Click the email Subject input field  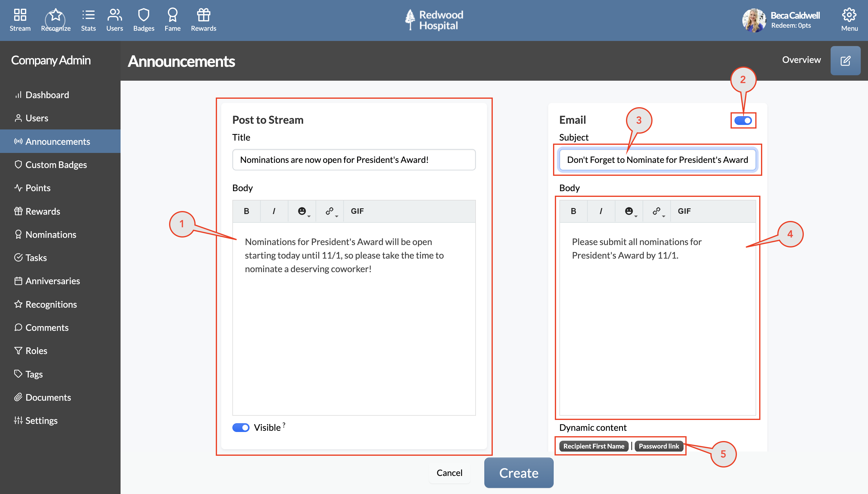[657, 160]
